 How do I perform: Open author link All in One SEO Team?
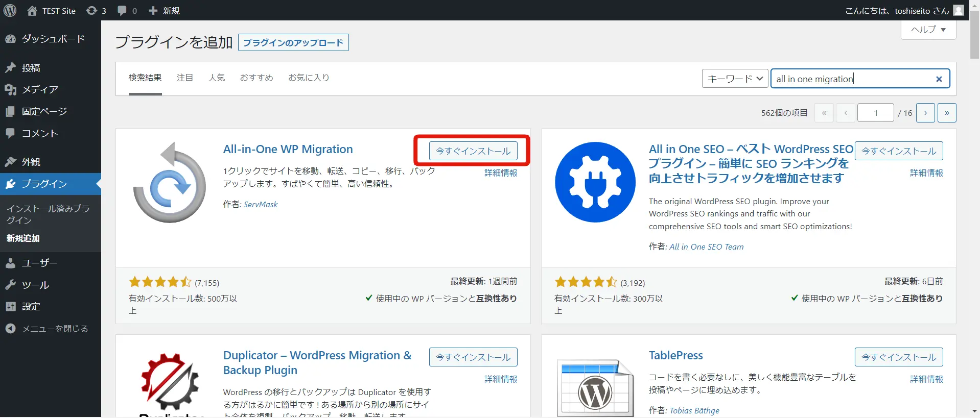(x=707, y=247)
